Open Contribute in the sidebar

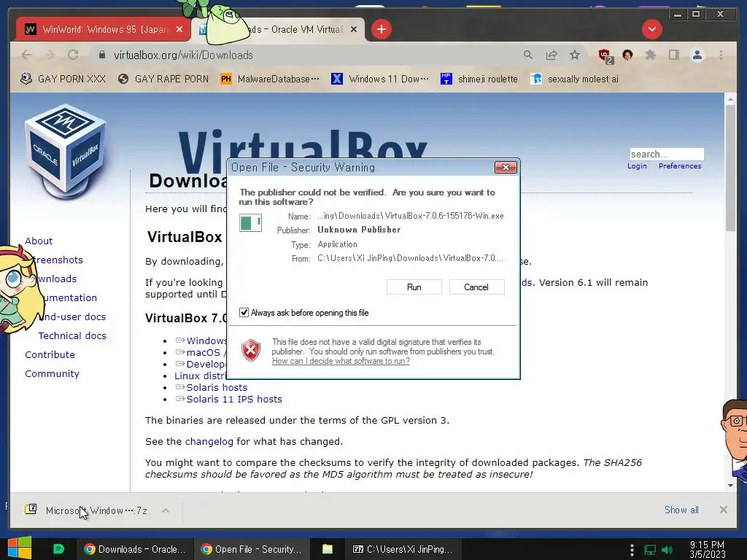tap(50, 355)
